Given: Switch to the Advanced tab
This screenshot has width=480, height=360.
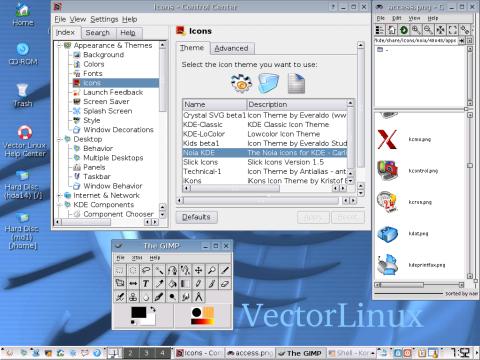Looking at the screenshot, I should [232, 48].
